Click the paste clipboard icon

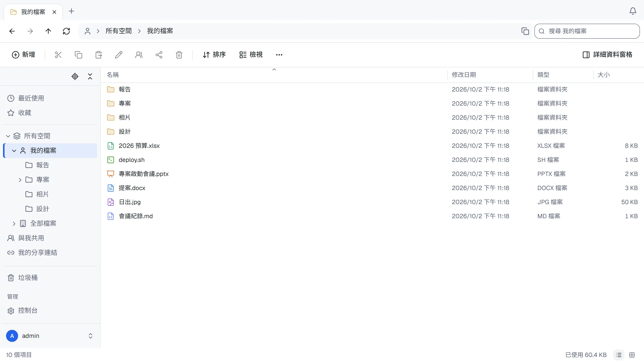coord(99,55)
